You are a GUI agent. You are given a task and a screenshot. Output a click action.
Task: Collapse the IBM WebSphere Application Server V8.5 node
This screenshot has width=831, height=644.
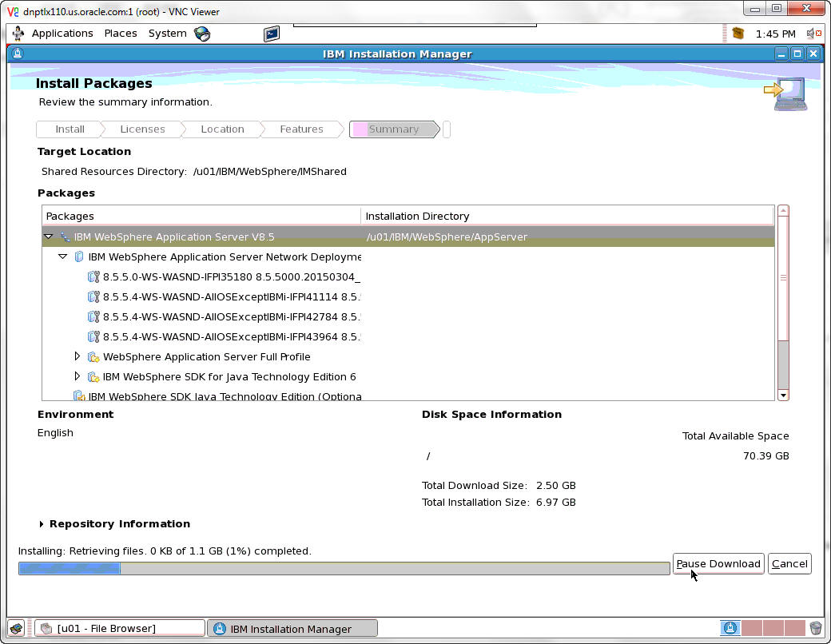[49, 237]
